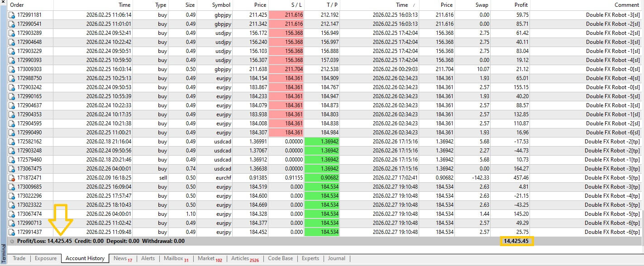Open the Experts tab
Viewport: 644px width, 266px height.
(x=310, y=258)
